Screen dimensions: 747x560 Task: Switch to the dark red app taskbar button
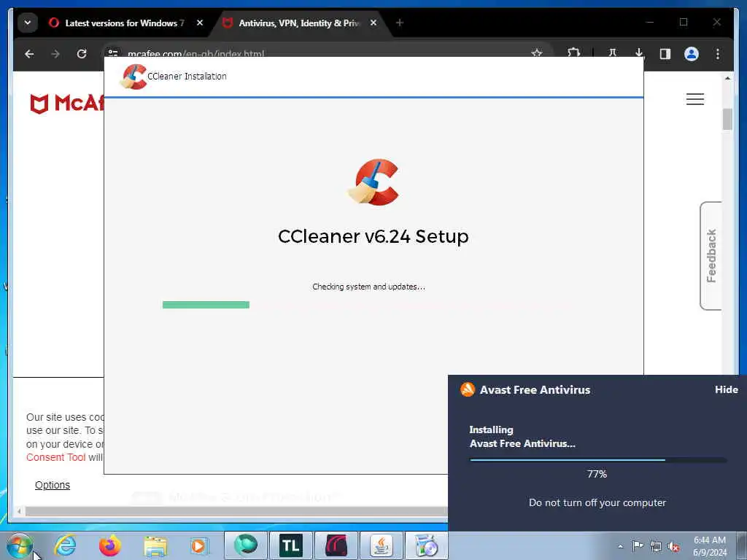coord(336,545)
